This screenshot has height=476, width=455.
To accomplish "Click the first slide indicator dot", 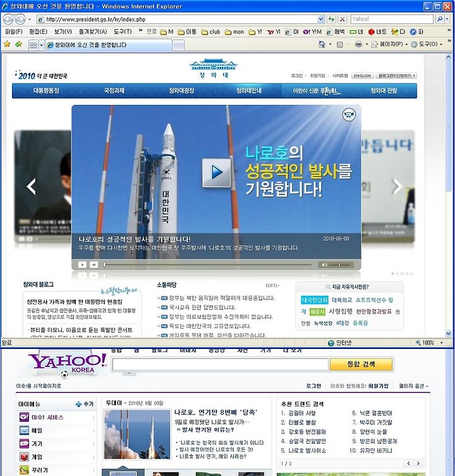I will (393, 274).
